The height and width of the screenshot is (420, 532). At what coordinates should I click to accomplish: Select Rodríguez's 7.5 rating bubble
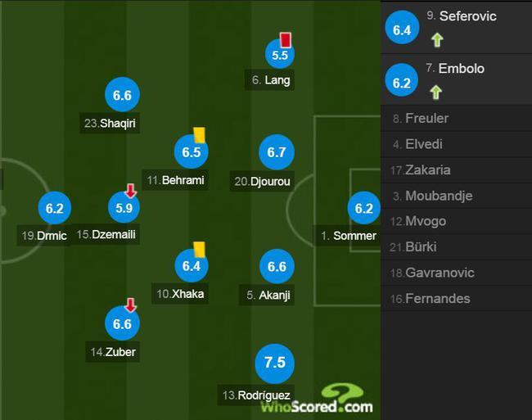(x=275, y=364)
